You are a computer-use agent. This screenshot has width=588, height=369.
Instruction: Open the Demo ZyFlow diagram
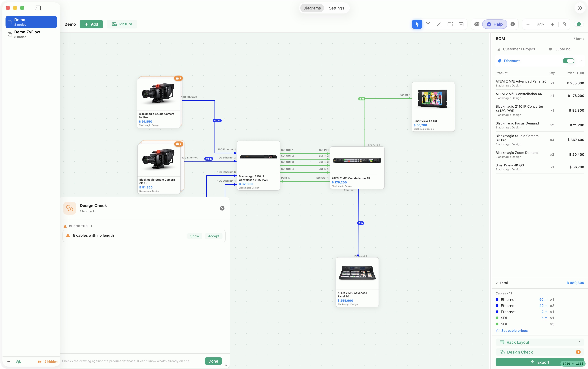coord(31,34)
